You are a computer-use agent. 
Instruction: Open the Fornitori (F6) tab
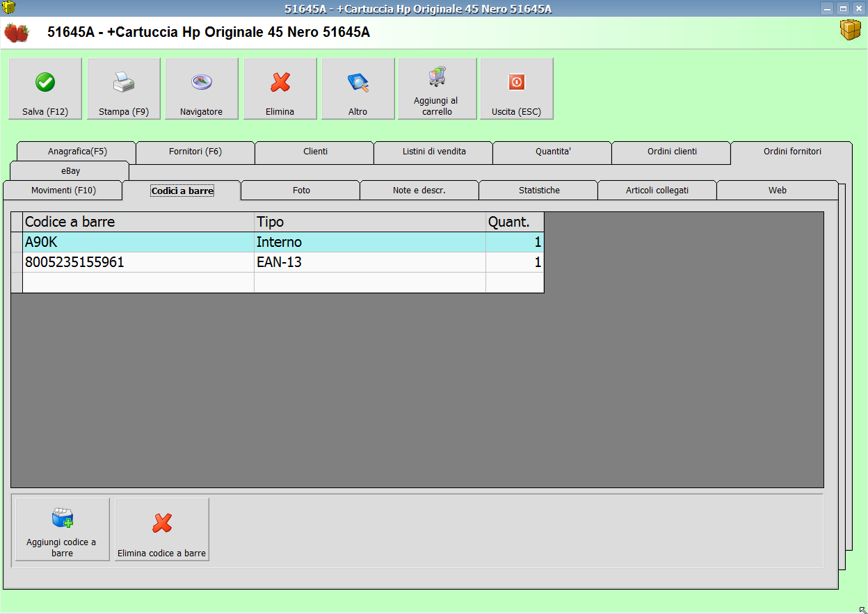click(195, 152)
